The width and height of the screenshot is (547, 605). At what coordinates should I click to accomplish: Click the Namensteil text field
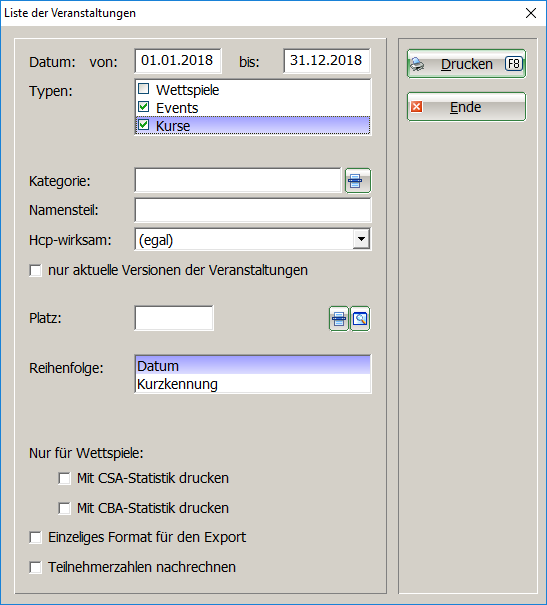point(253,210)
